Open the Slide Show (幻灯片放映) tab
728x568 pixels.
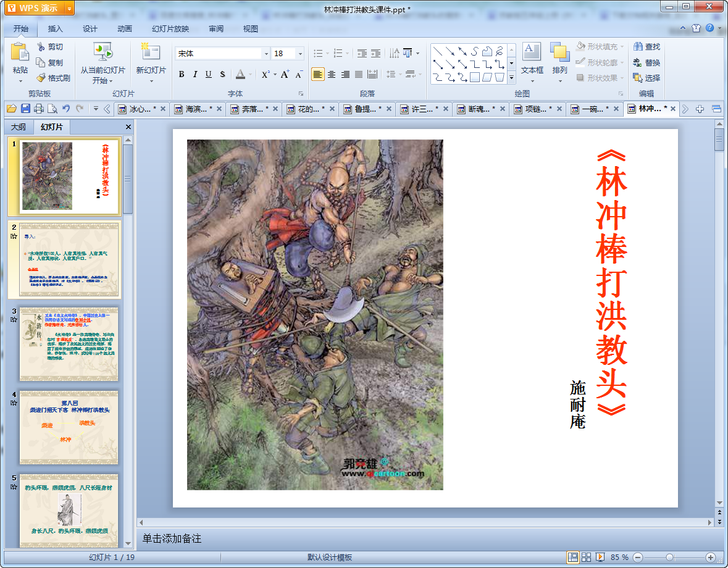170,29
